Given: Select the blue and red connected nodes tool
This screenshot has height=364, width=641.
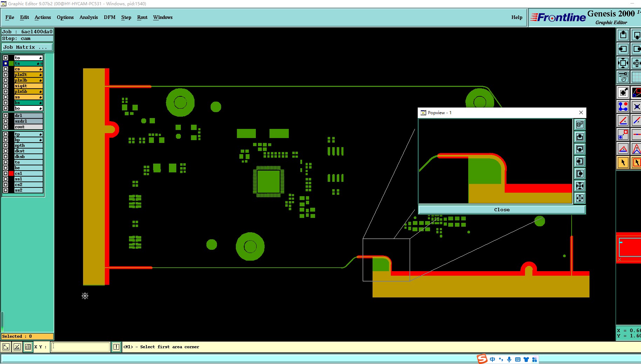Looking at the screenshot, I should 623,107.
